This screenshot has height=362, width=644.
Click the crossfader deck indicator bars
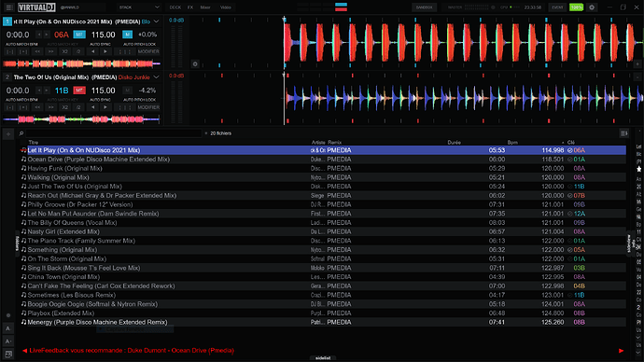(341, 7)
